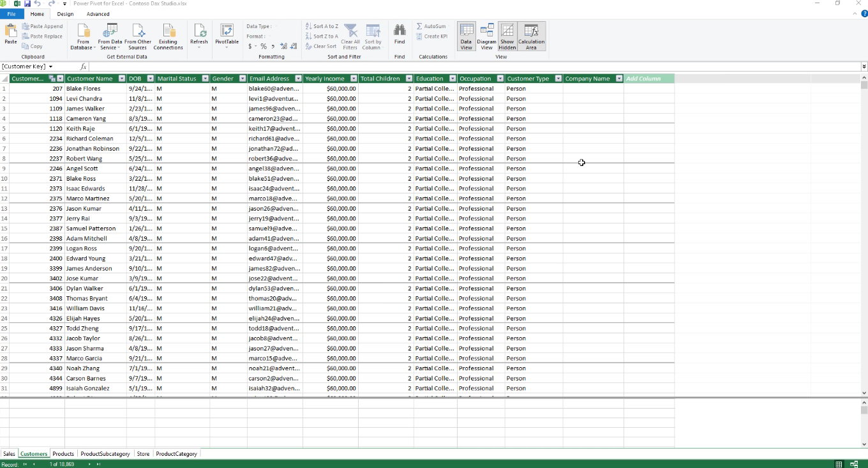Viewport: 868px width, 468px height.
Task: Click the Save icon in title bar
Action: click(27, 4)
